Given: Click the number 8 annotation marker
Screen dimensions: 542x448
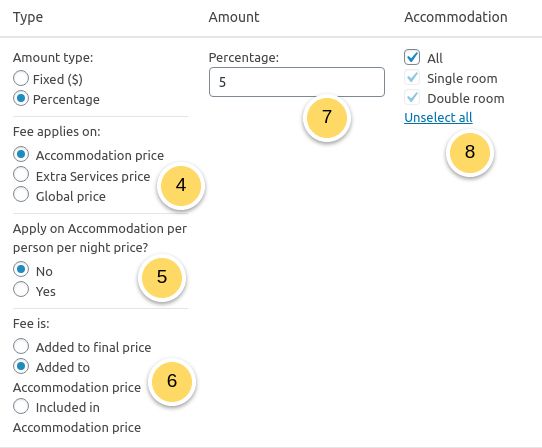Looking at the screenshot, I should point(470,152).
